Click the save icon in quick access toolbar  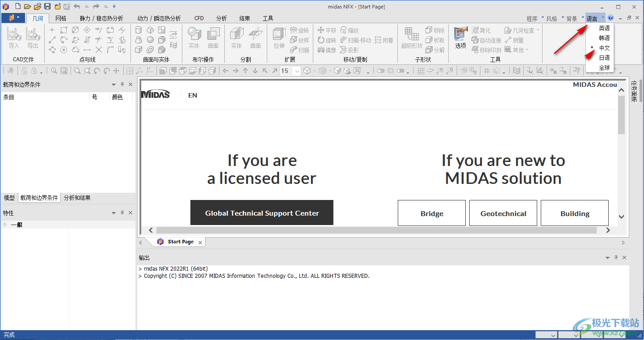47,6
